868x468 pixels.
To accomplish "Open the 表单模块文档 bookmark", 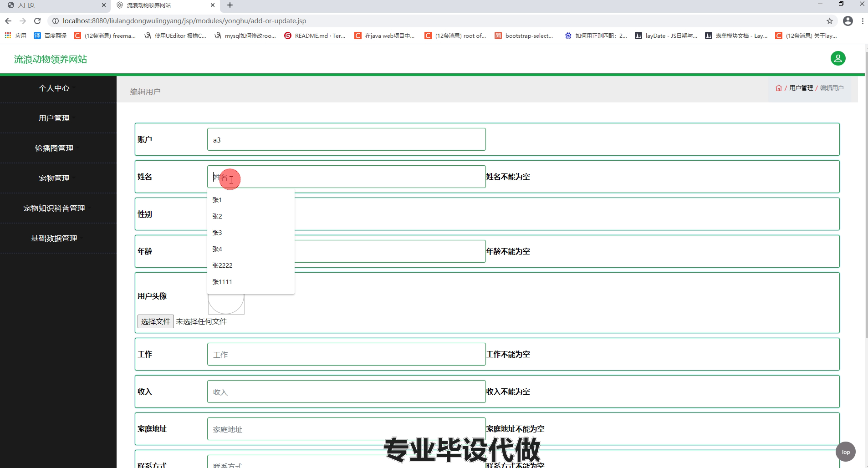I will pyautogui.click(x=736, y=36).
